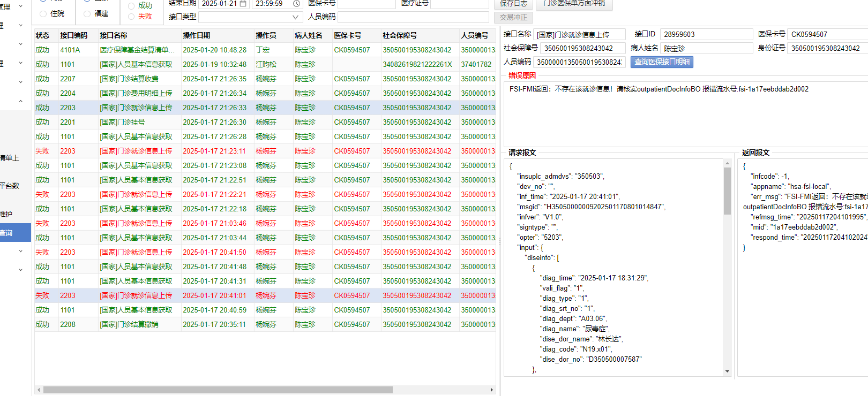Select the failed row at 20:41:01

click(265, 295)
